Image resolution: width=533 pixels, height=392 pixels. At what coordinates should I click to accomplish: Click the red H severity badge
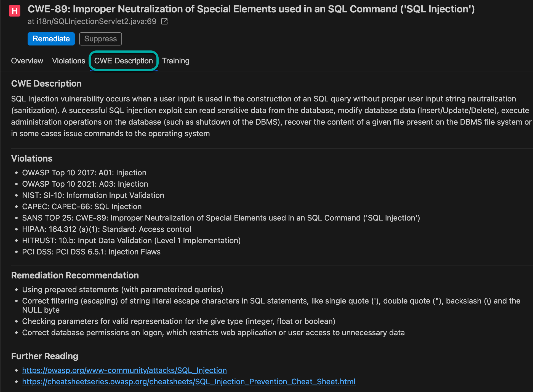pos(14,11)
